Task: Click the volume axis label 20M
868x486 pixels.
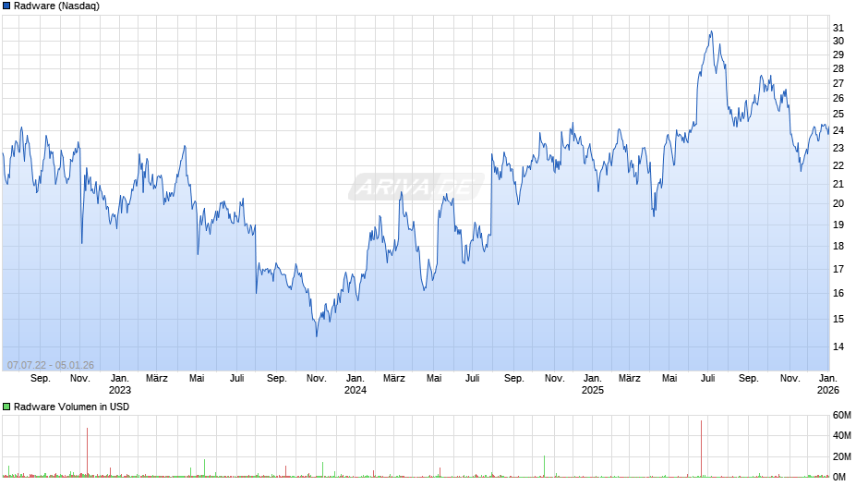Action: click(x=842, y=456)
